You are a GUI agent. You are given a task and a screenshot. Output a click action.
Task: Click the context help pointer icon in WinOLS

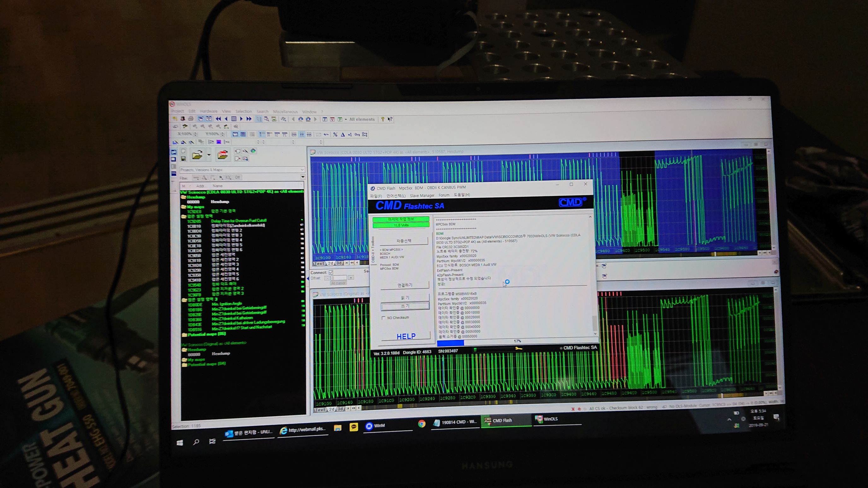(390, 119)
